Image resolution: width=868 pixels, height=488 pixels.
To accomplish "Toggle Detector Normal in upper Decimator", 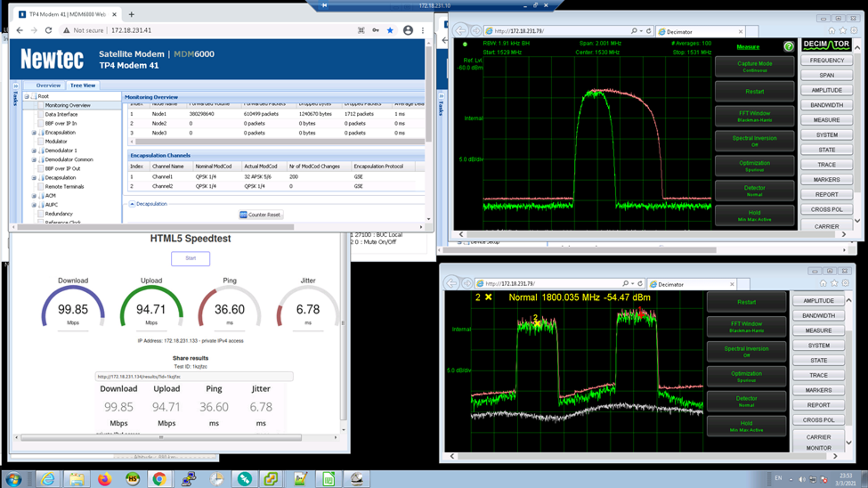I will (x=754, y=191).
